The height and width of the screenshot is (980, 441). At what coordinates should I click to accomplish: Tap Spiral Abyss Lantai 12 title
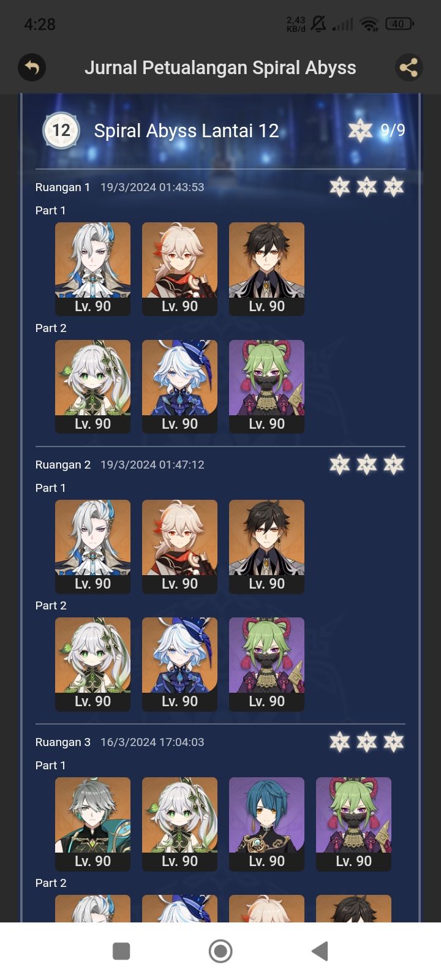[186, 130]
